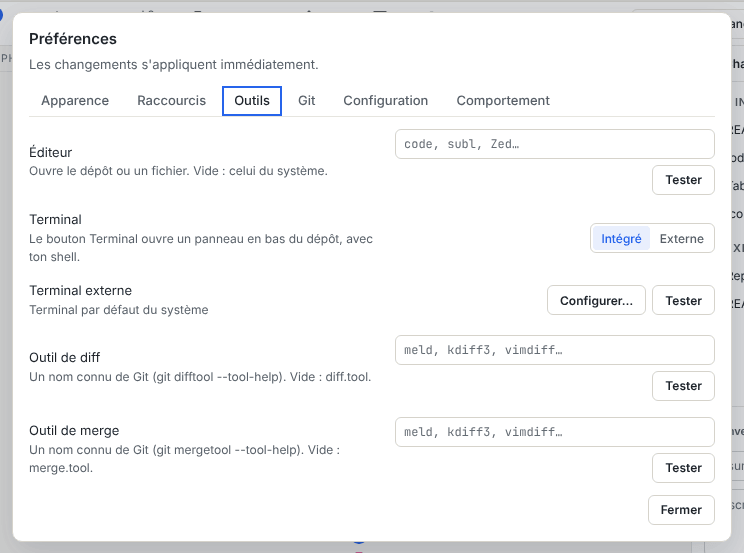Open the Raccourcis tab
744x553 pixels.
171,101
